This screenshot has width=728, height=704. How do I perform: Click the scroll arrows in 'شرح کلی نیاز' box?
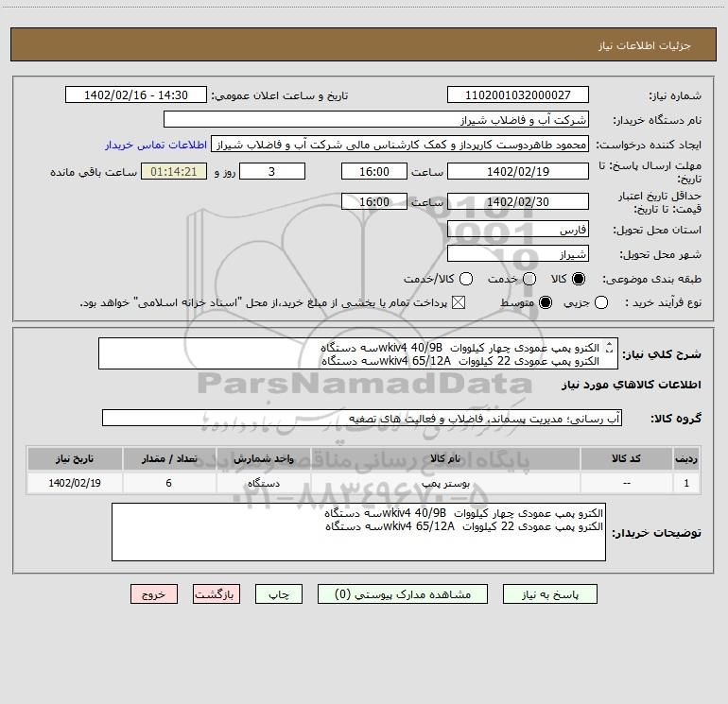(610, 348)
